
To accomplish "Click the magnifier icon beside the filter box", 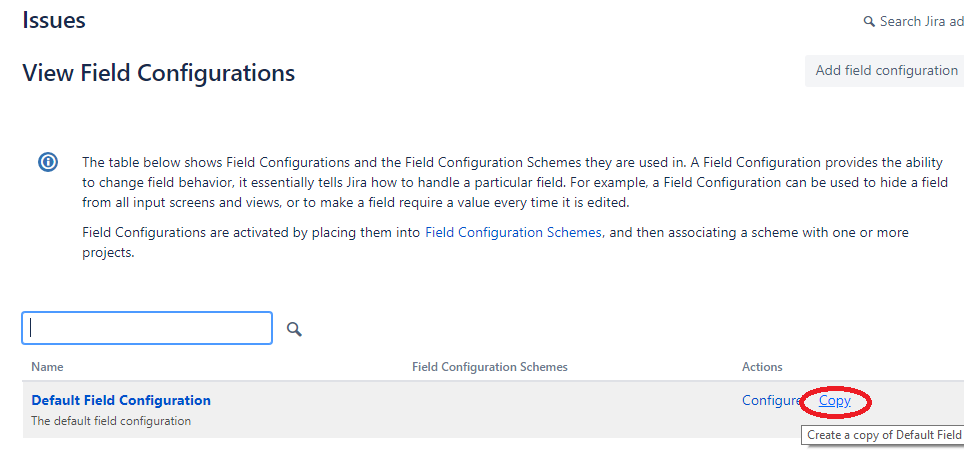I will coord(294,329).
